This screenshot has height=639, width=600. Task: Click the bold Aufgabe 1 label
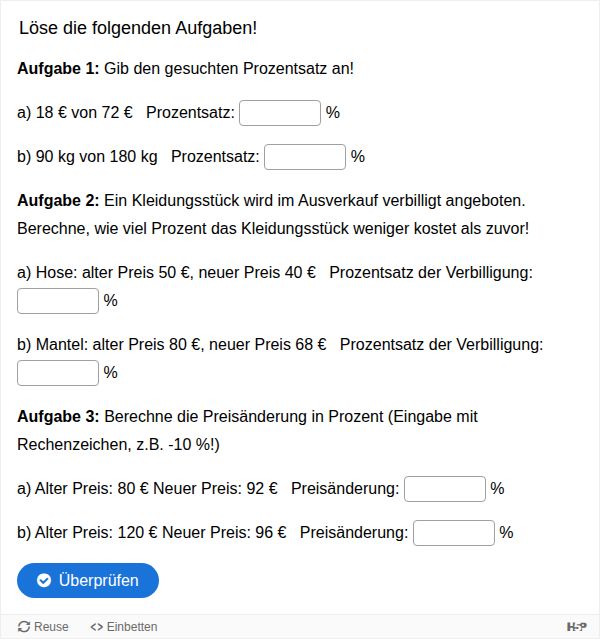coord(58,68)
